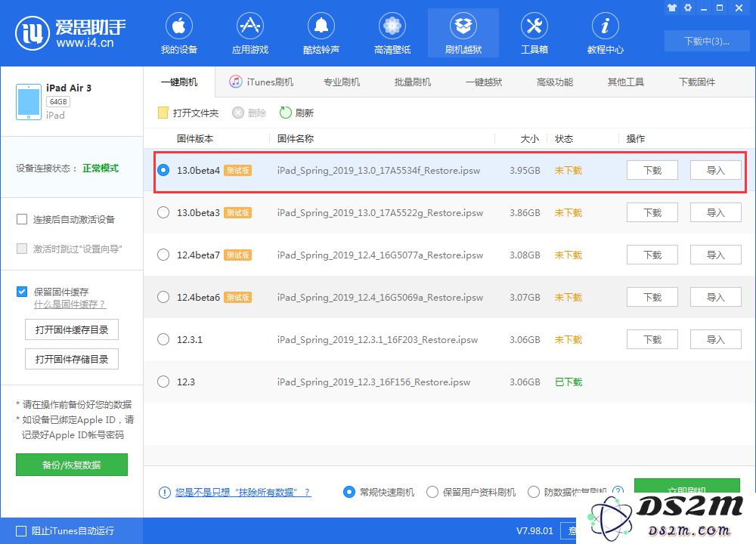This screenshot has width=756, height=544.
Task: Toggle 保留固件缓存 checkbox
Action: point(22,292)
